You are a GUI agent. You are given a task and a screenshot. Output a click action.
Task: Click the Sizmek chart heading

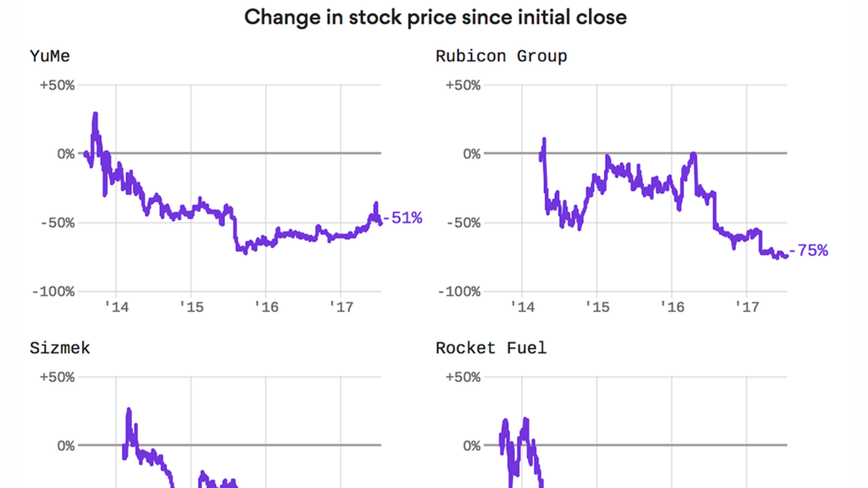[x=60, y=348]
